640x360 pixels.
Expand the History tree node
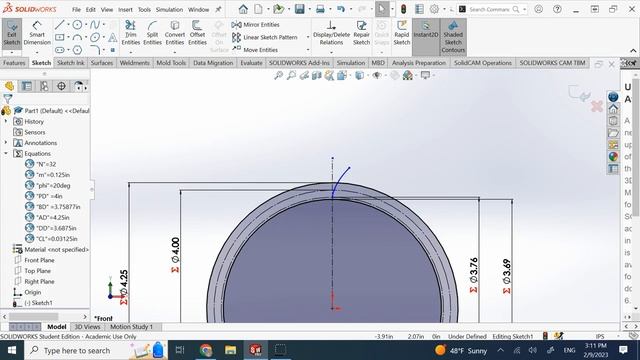click(6, 122)
